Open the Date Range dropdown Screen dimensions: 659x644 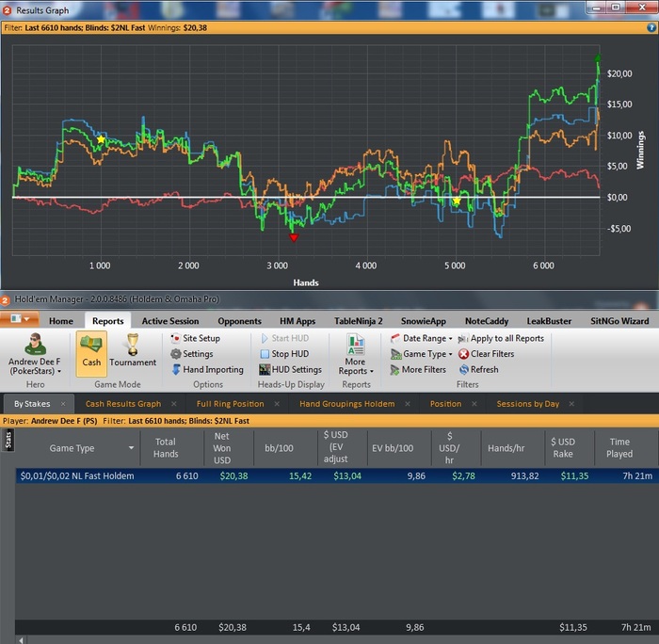422,338
